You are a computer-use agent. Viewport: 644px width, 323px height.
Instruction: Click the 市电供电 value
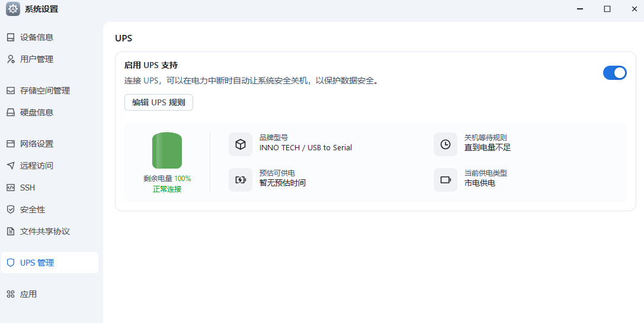(480, 183)
